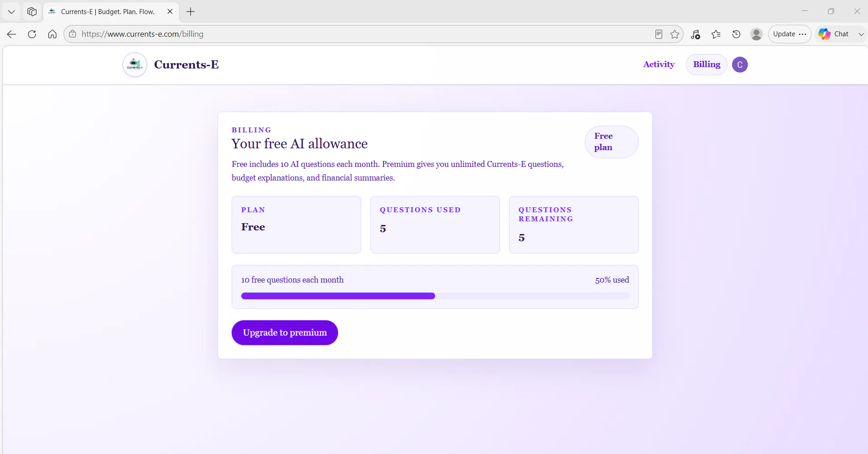Open the media control music icon

(696, 34)
